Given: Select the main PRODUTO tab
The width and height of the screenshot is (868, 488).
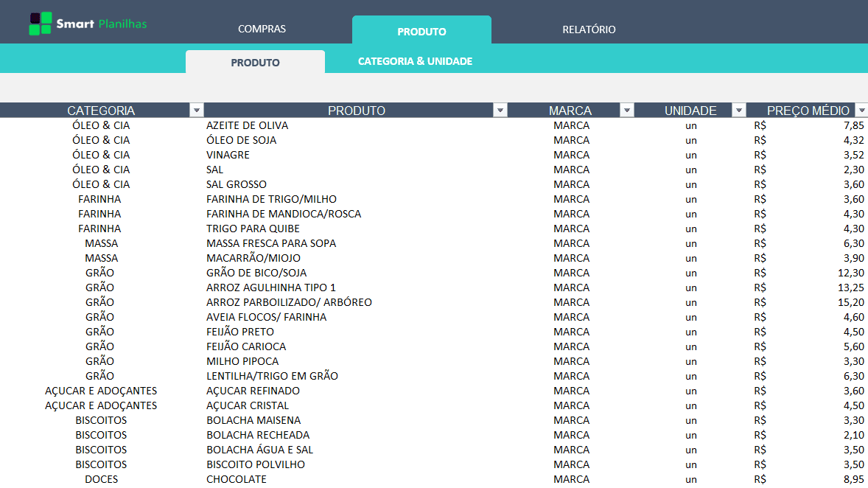Looking at the screenshot, I should 421,32.
